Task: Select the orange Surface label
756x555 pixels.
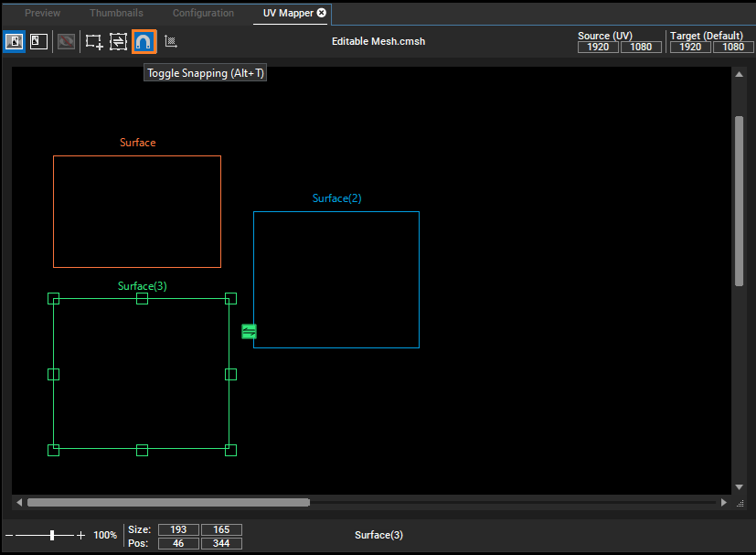Action: click(x=137, y=143)
